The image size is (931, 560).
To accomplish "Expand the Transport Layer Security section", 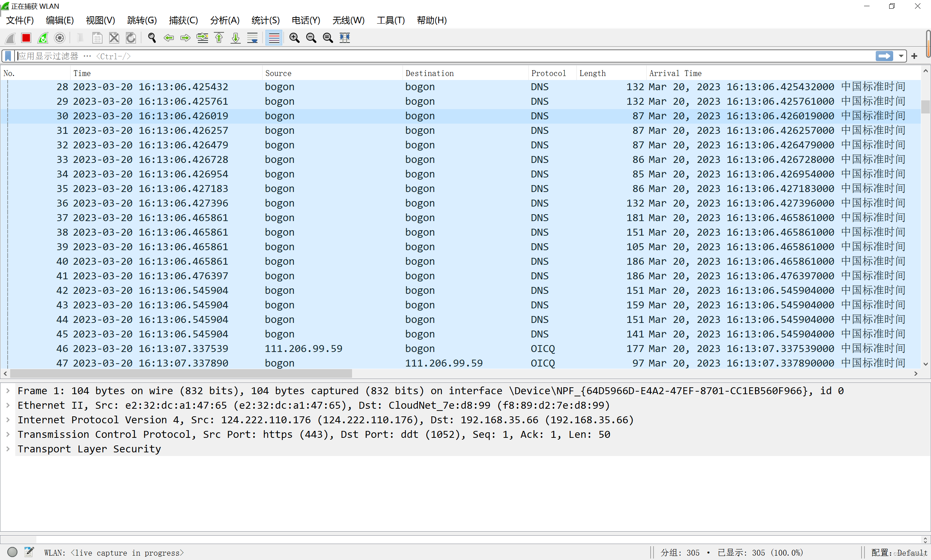I will [x=8, y=449].
